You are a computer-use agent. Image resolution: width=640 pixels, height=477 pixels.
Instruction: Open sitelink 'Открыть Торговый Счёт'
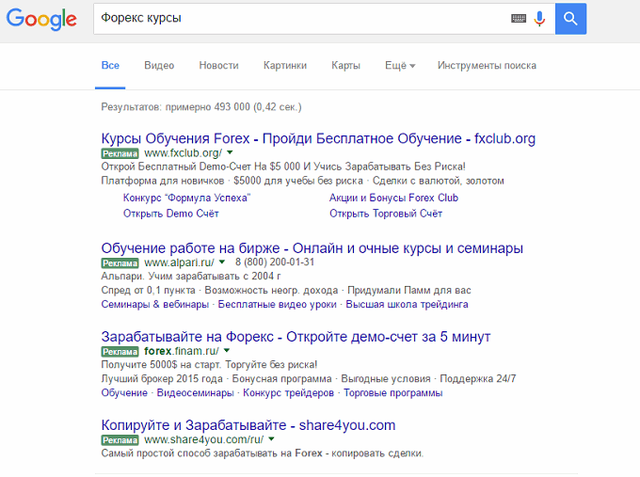[386, 213]
